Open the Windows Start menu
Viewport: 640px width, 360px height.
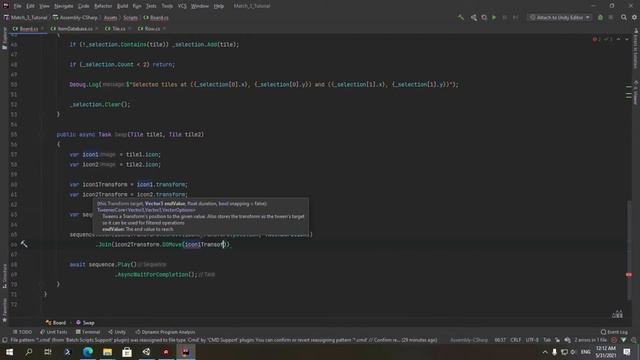click(9, 352)
